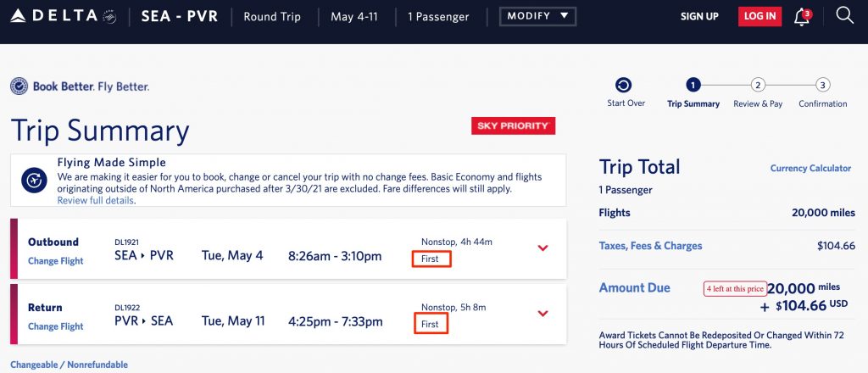Expand the Outbound flight details chevron

pos(543,248)
